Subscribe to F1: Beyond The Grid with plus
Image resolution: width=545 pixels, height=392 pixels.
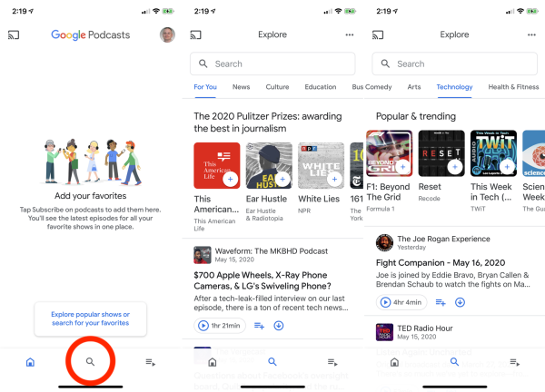[402, 167]
